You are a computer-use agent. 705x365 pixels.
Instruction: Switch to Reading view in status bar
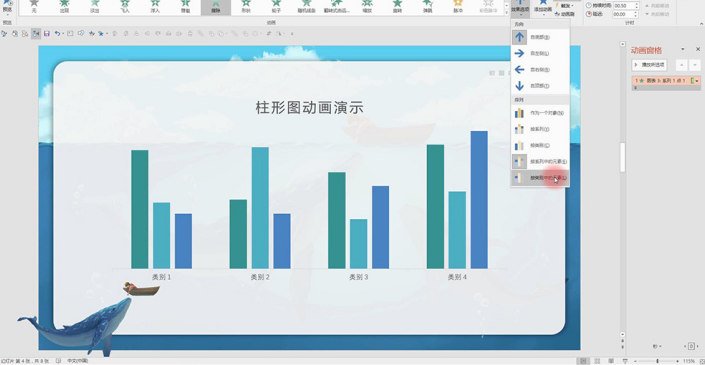(x=611, y=361)
